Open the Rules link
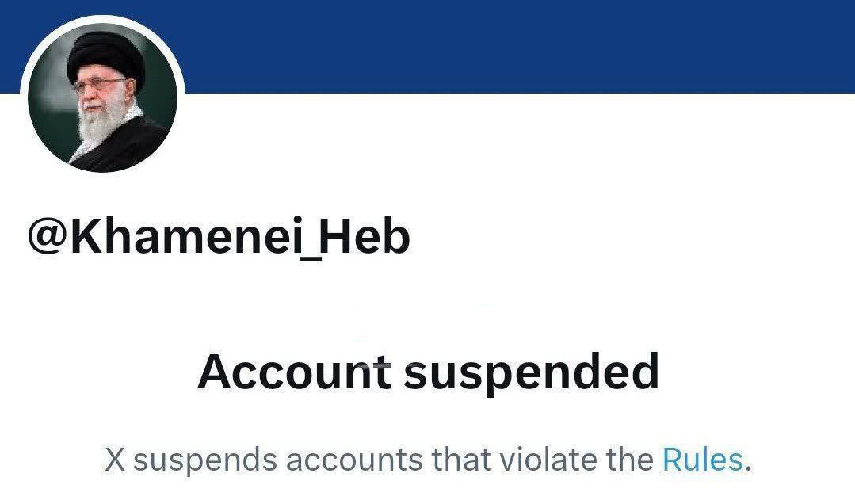 pos(702,460)
